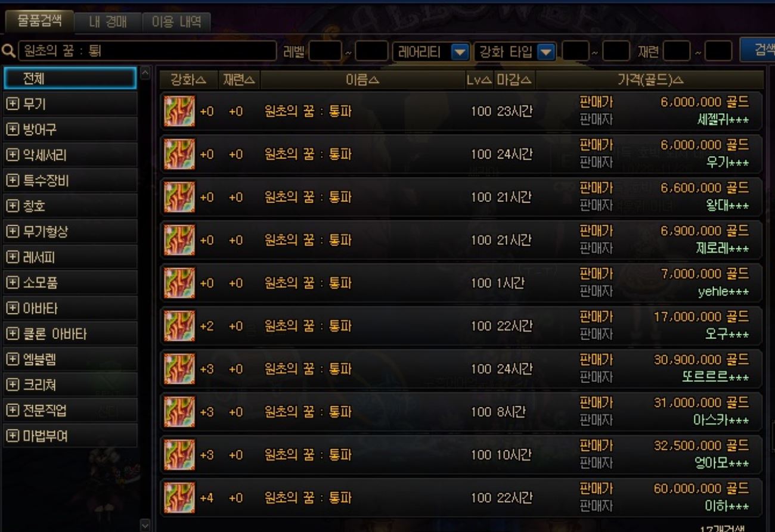Click the item icon for seller 세젤귀
Screen dimensions: 775x532
(x=179, y=111)
